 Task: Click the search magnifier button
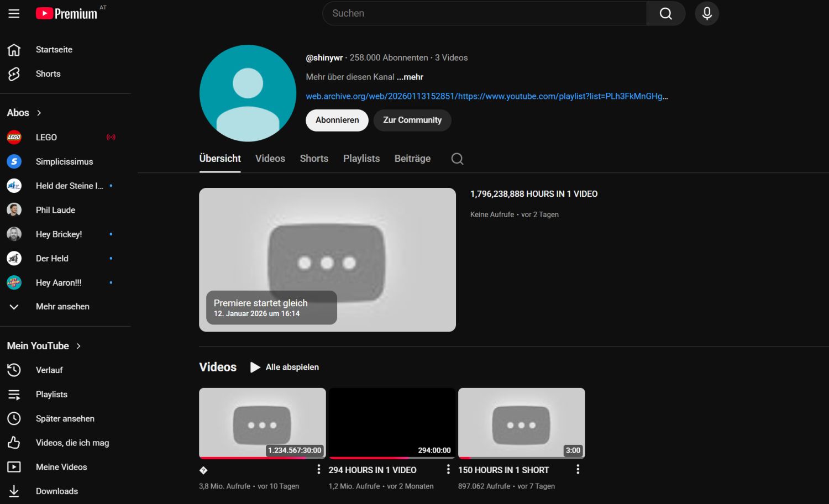tap(665, 13)
